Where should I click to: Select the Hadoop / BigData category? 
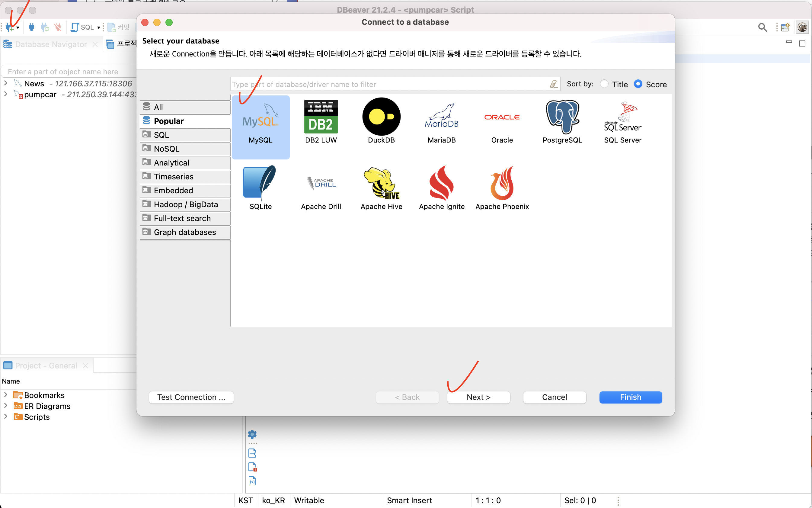(185, 204)
